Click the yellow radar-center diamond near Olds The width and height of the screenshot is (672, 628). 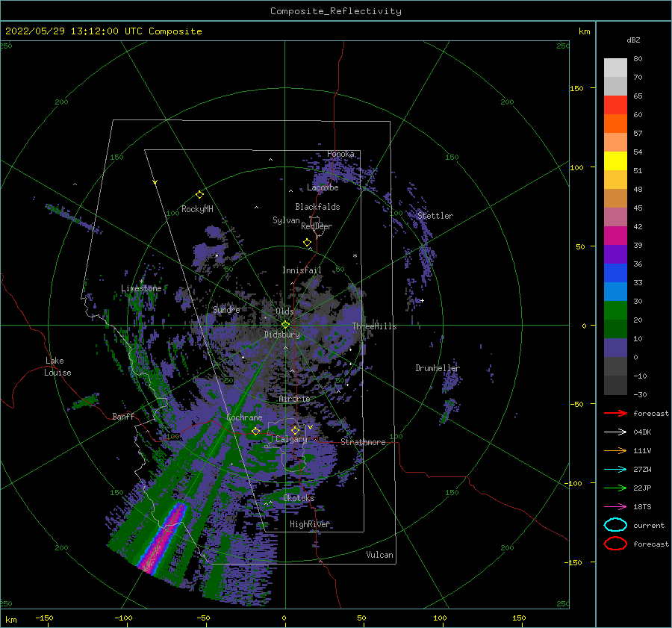click(x=285, y=325)
